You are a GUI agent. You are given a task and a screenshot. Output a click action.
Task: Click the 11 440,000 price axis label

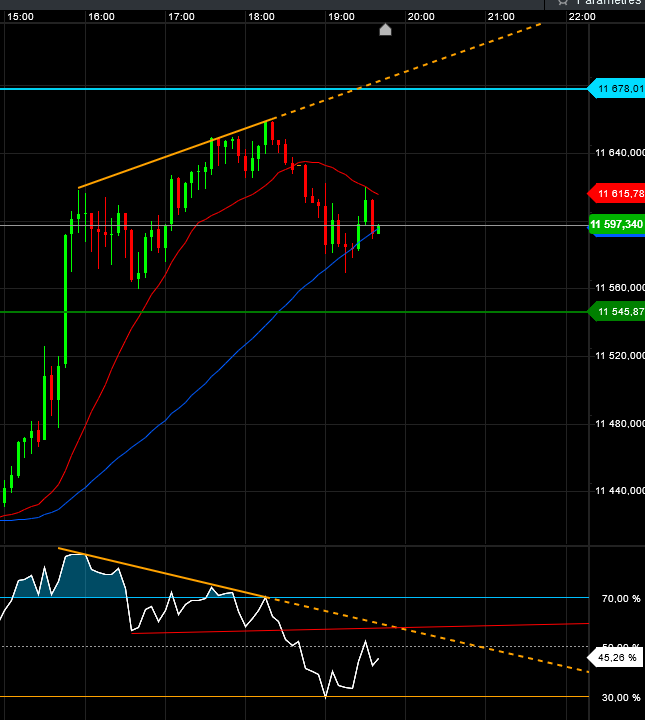click(x=620, y=490)
